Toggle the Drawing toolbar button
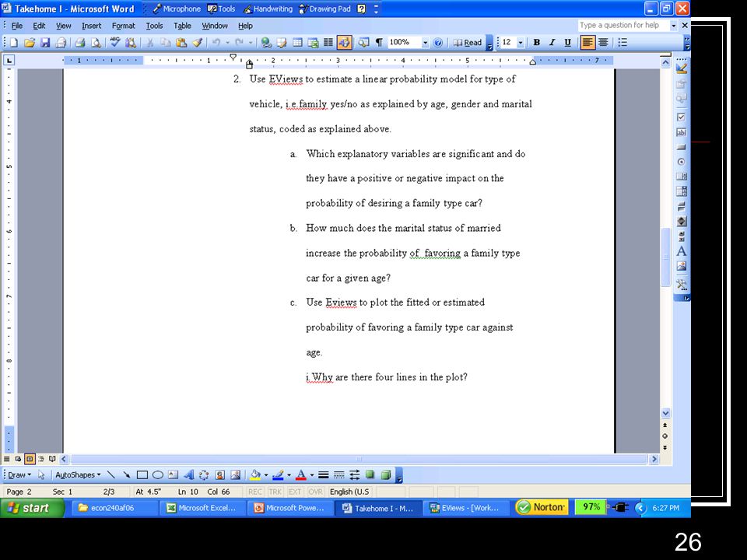Viewport: 747px width, 560px height. click(344, 42)
